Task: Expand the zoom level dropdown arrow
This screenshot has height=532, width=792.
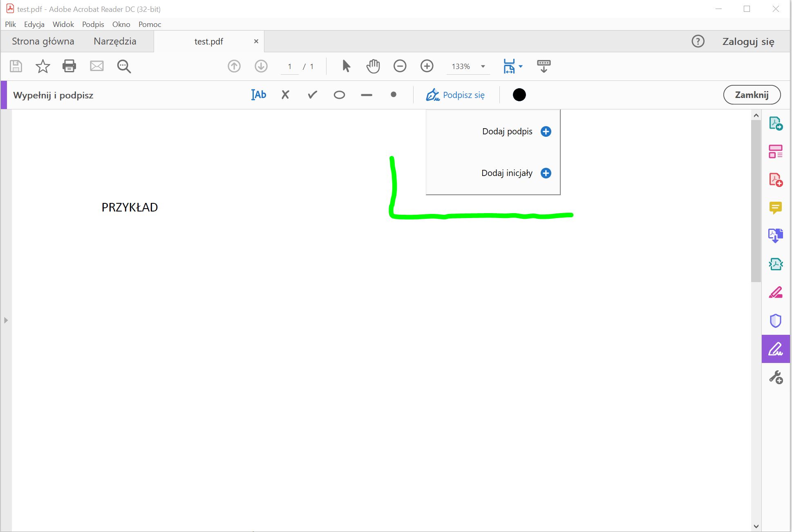Action: [x=483, y=66]
